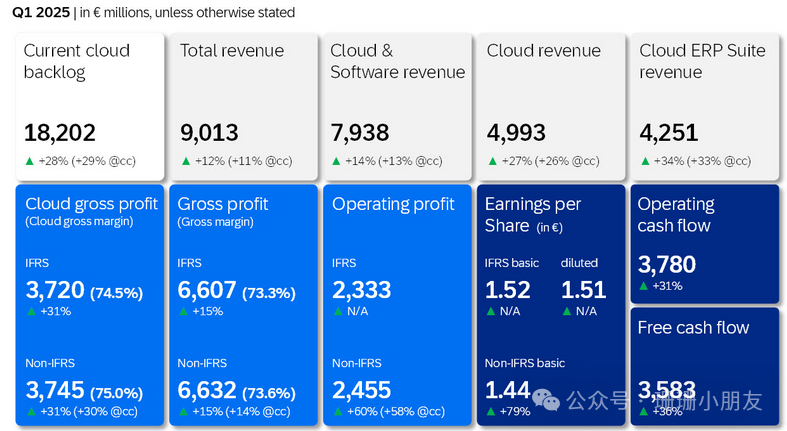This screenshot has height=431, width=787.
Task: Click the green triangle below Total revenue 9,013
Action: point(185,161)
